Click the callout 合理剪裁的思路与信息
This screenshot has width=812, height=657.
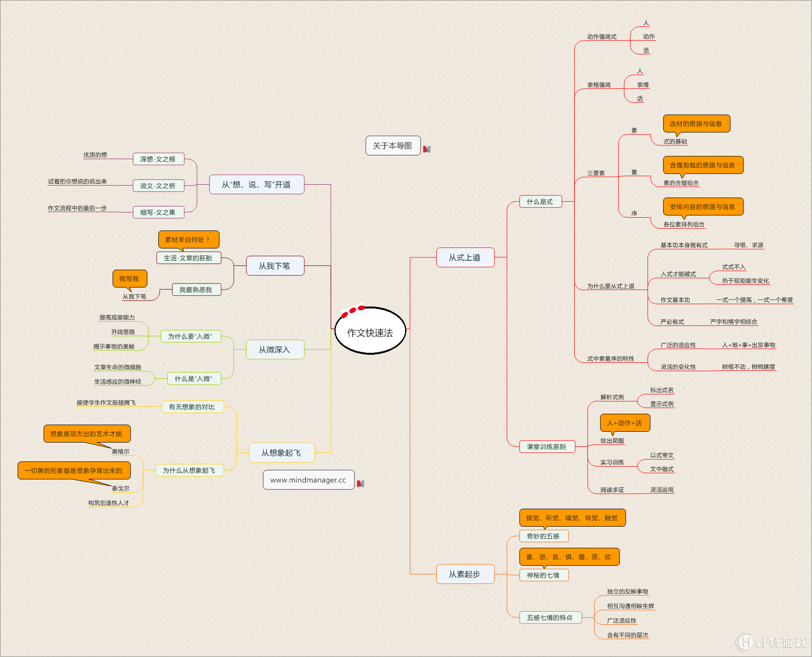pyautogui.click(x=703, y=165)
